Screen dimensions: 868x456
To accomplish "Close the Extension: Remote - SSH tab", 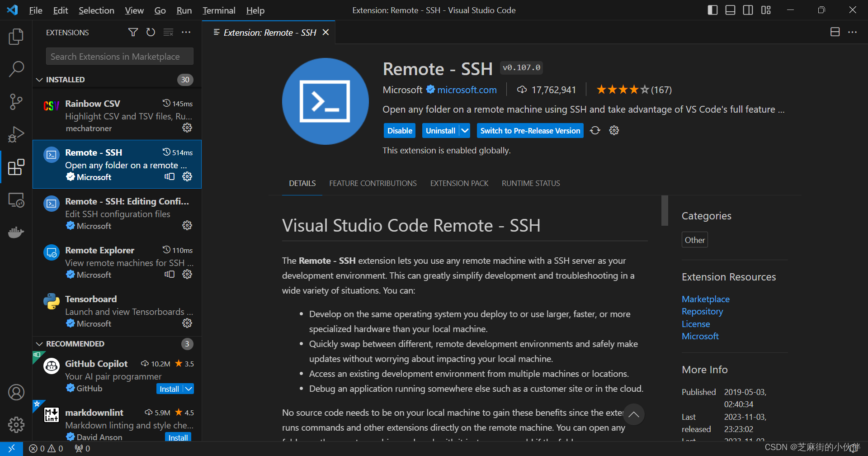I will (325, 32).
